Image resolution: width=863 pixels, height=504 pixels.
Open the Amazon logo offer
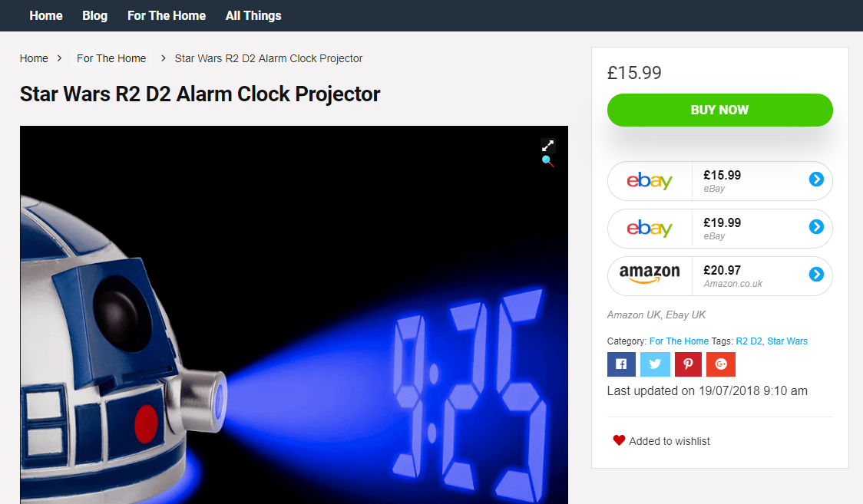(x=650, y=275)
